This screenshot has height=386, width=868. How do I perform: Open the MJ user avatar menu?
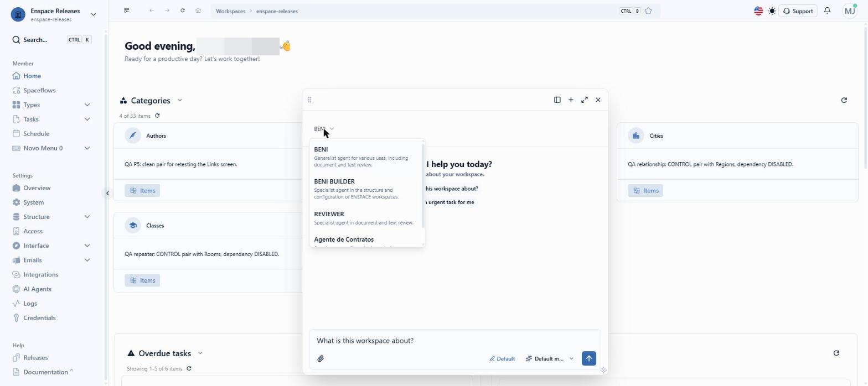click(850, 11)
